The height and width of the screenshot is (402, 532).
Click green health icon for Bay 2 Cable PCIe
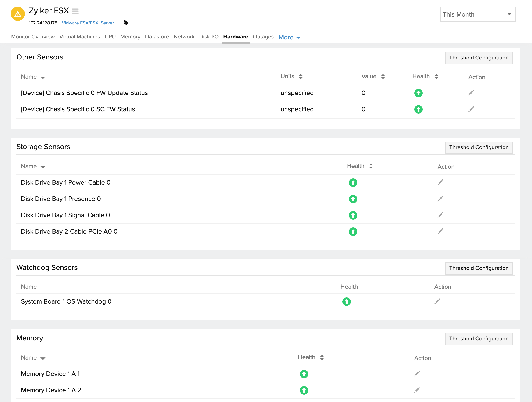(x=353, y=232)
